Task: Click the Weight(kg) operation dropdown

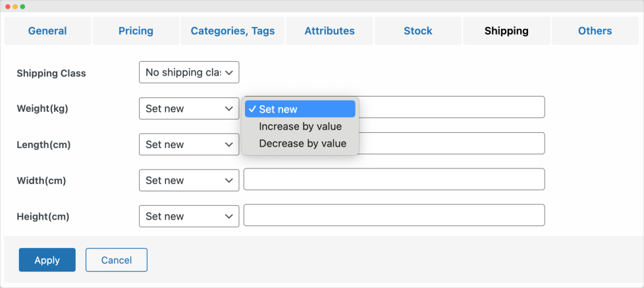Action: pos(189,108)
